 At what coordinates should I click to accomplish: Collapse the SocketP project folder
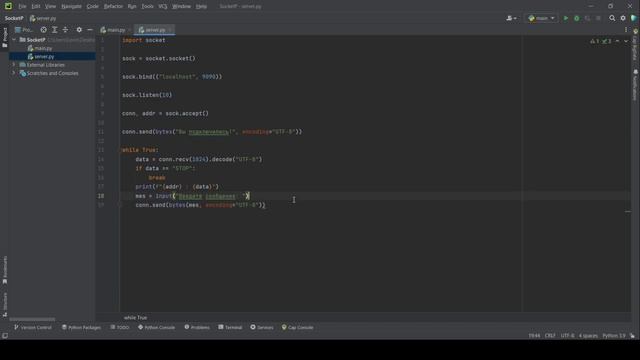click(x=14, y=40)
